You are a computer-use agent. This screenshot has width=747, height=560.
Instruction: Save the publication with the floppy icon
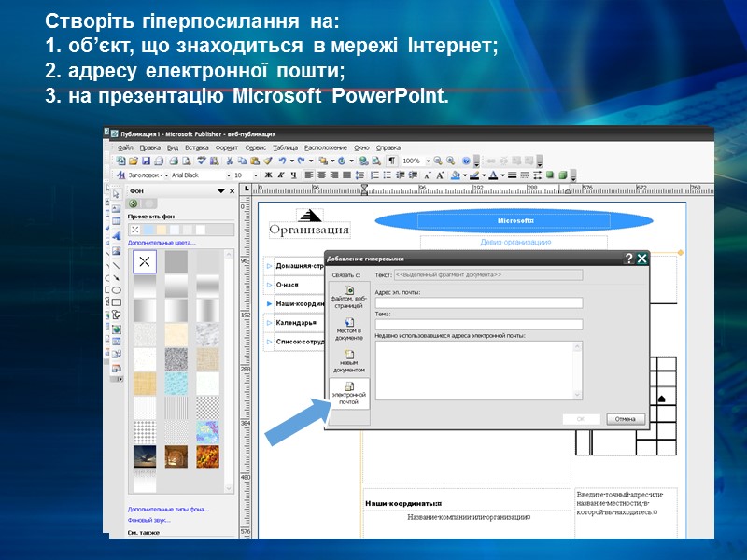(x=147, y=161)
